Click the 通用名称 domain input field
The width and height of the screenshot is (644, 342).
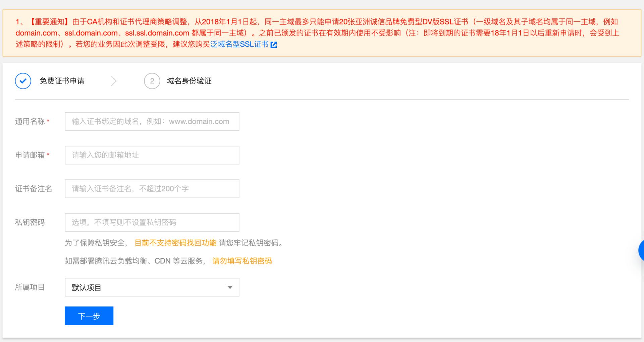[x=152, y=121]
